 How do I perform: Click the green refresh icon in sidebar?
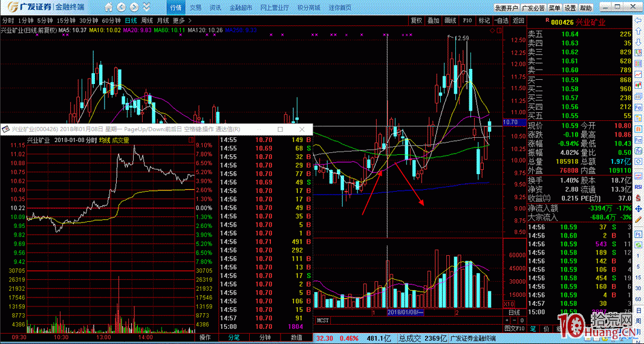pyautogui.click(x=638, y=244)
